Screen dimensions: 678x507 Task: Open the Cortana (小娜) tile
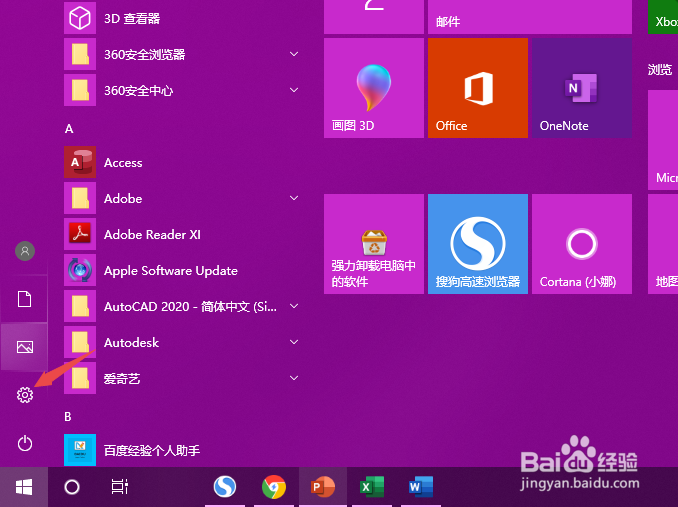click(582, 244)
